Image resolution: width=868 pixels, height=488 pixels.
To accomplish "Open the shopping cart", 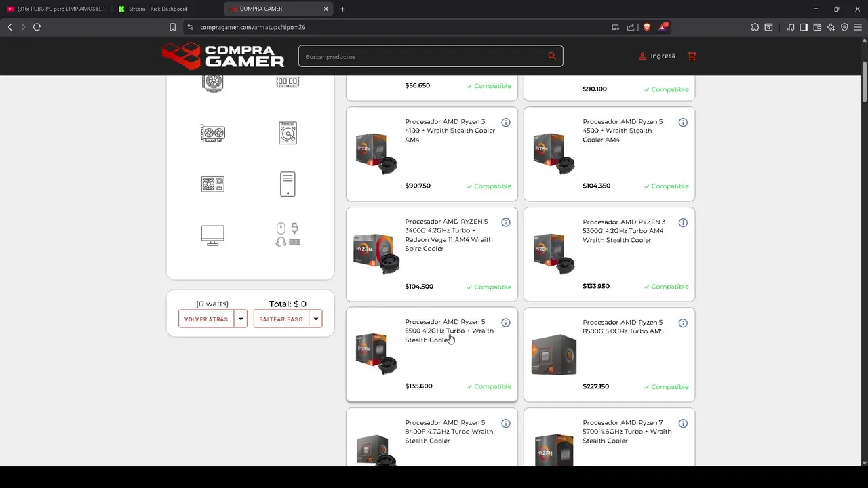I will pyautogui.click(x=692, y=56).
